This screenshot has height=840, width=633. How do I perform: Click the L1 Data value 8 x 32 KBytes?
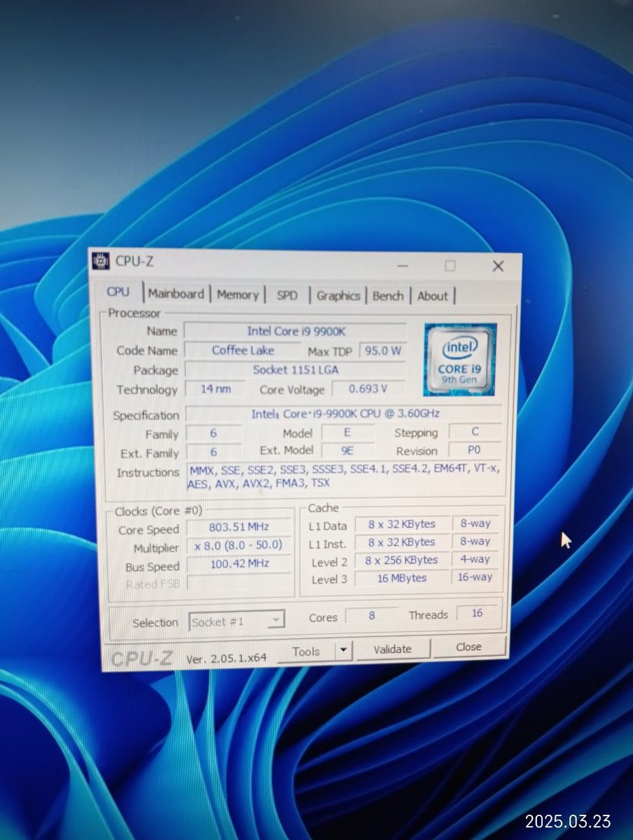401,524
